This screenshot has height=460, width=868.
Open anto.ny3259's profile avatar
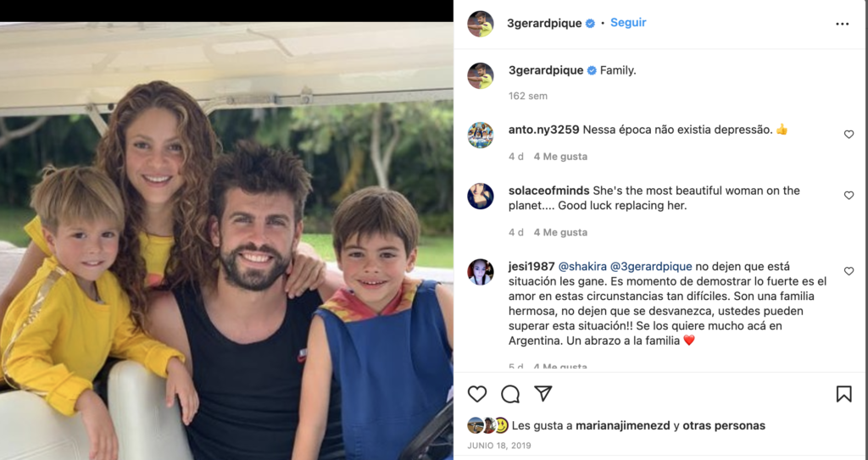pyautogui.click(x=480, y=135)
